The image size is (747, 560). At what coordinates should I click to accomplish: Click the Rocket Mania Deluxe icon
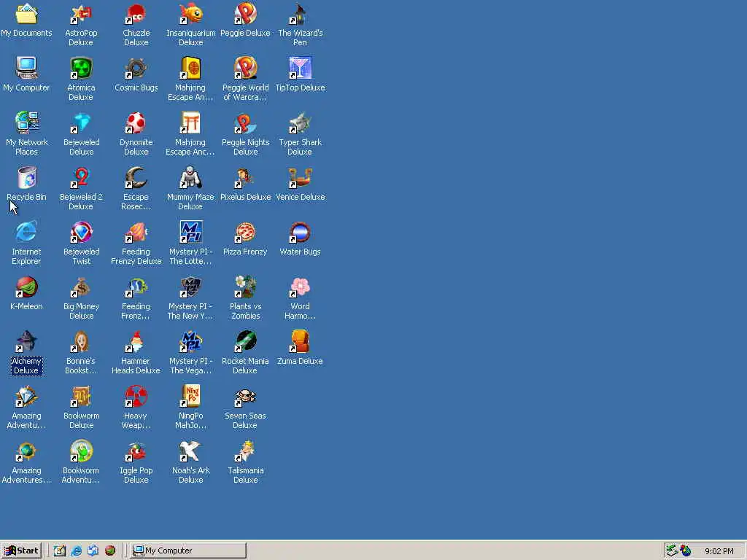point(246,342)
